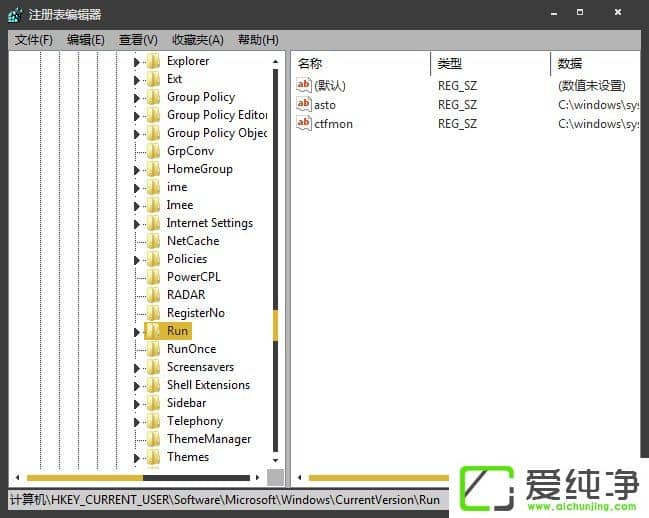Expand the Shell Extensions key arrow
Viewport: 649px width, 518px height.
(x=137, y=386)
